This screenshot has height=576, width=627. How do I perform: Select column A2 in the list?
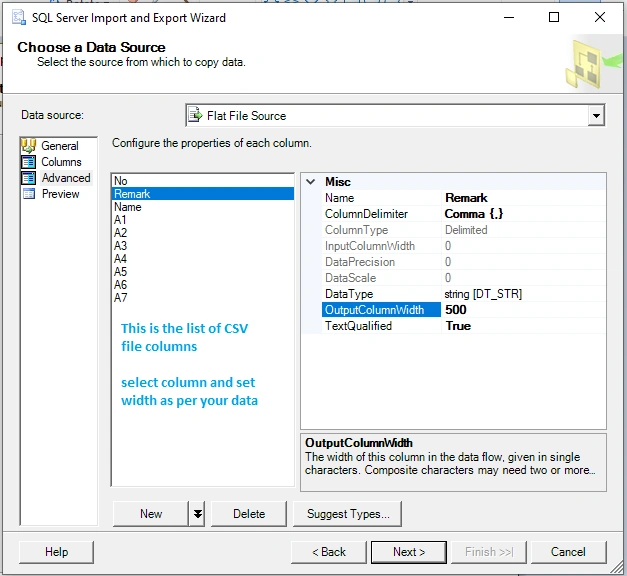pos(202,233)
